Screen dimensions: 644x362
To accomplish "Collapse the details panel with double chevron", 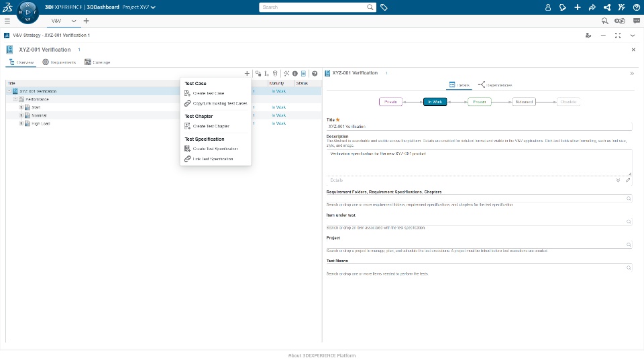I will click(x=632, y=74).
